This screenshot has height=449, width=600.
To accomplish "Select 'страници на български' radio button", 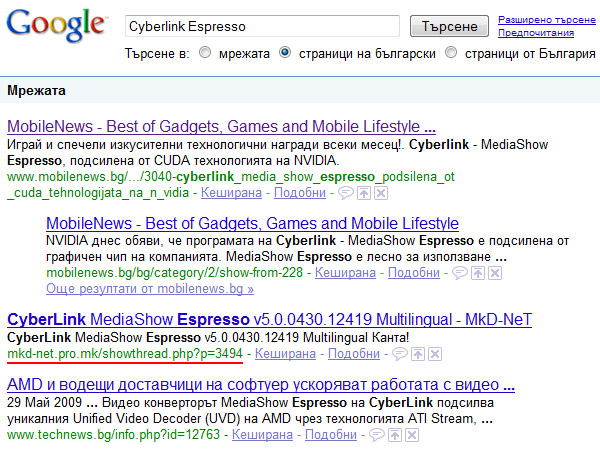I will pos(285,52).
